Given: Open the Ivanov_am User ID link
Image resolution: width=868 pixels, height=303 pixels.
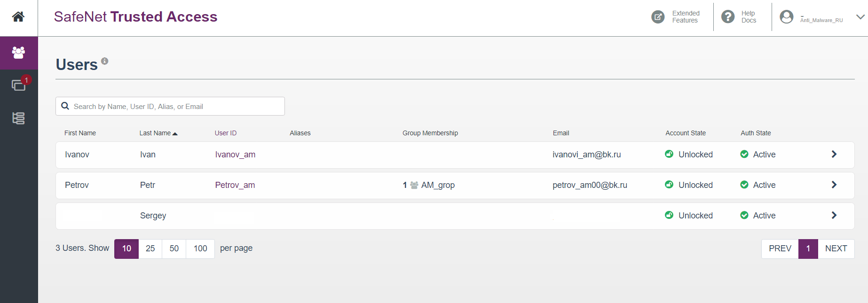Looking at the screenshot, I should 235,155.
